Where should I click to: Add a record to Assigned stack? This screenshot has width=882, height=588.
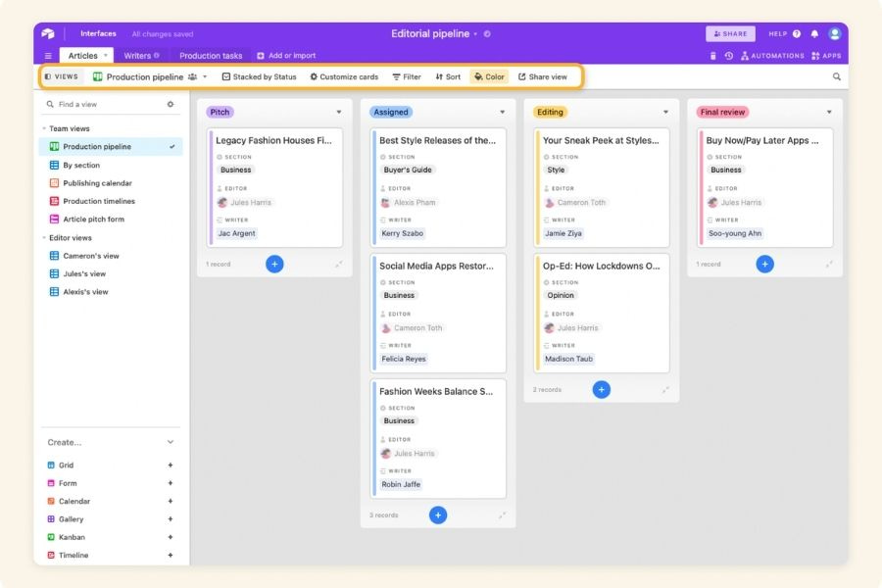438,514
